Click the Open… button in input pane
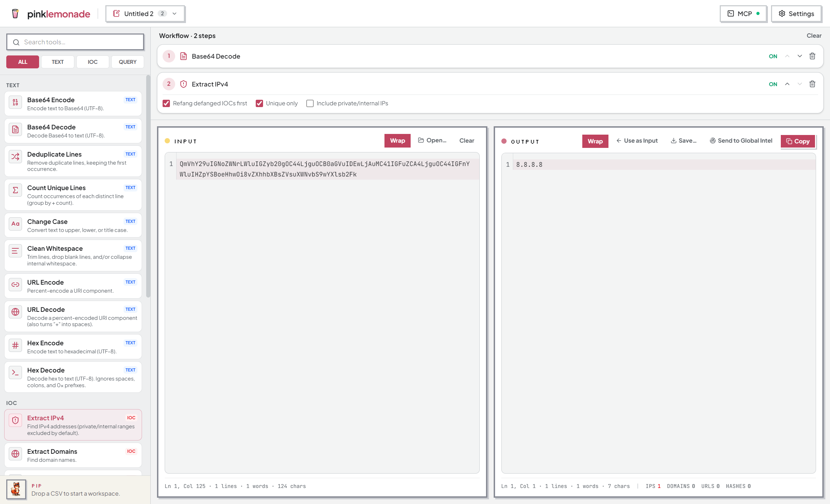 coord(432,140)
